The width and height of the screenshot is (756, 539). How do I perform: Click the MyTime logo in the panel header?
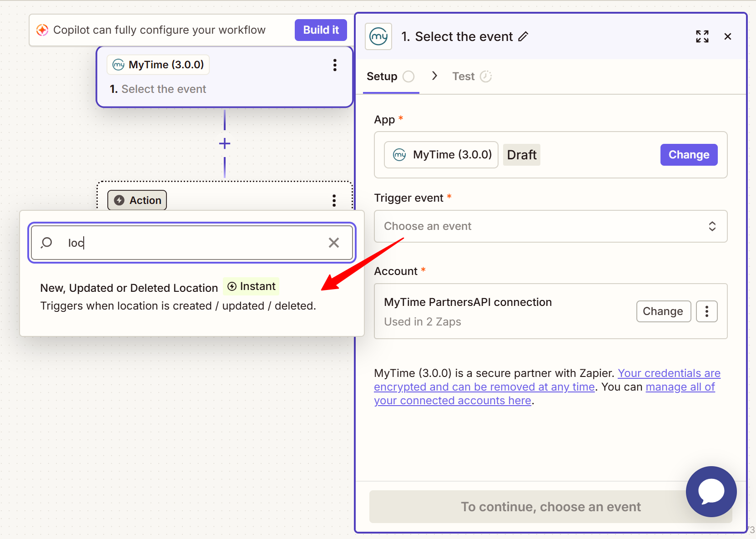pyautogui.click(x=378, y=36)
